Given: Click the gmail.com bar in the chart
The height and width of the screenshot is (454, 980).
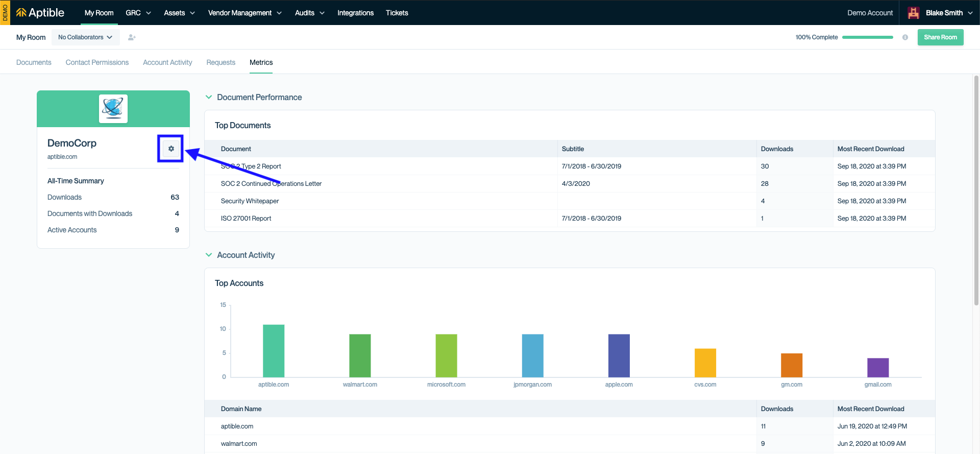Looking at the screenshot, I should tap(878, 368).
